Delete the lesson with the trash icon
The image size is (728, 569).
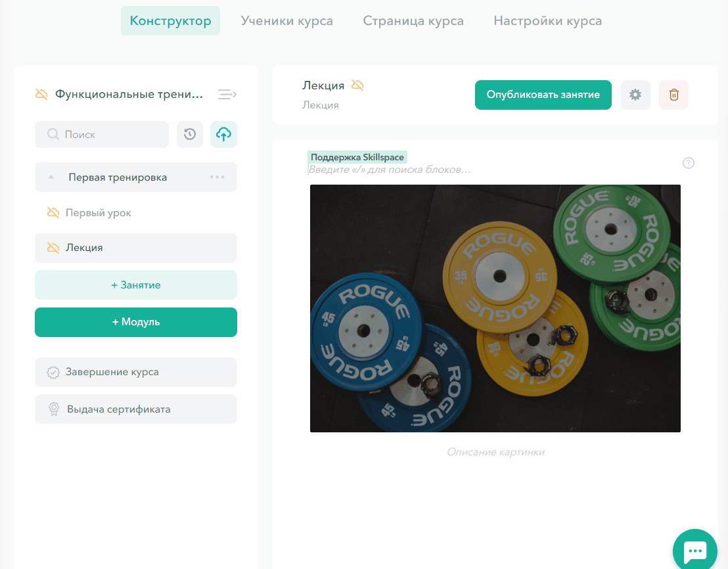(673, 95)
